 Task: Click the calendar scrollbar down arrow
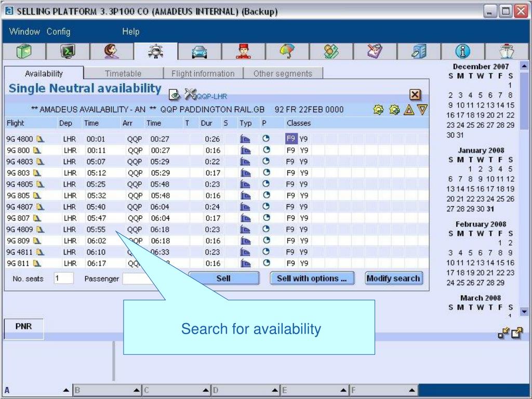(x=524, y=311)
